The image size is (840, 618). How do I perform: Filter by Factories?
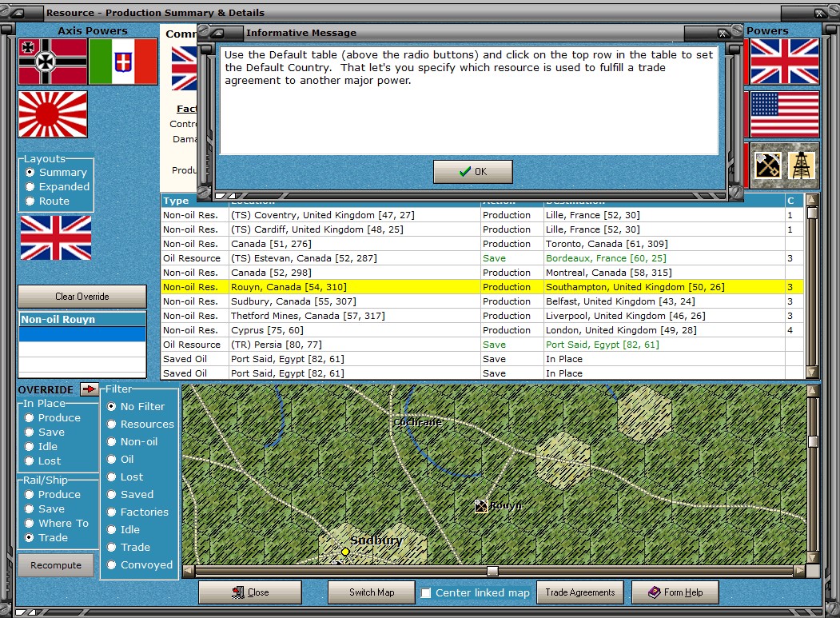(x=111, y=512)
